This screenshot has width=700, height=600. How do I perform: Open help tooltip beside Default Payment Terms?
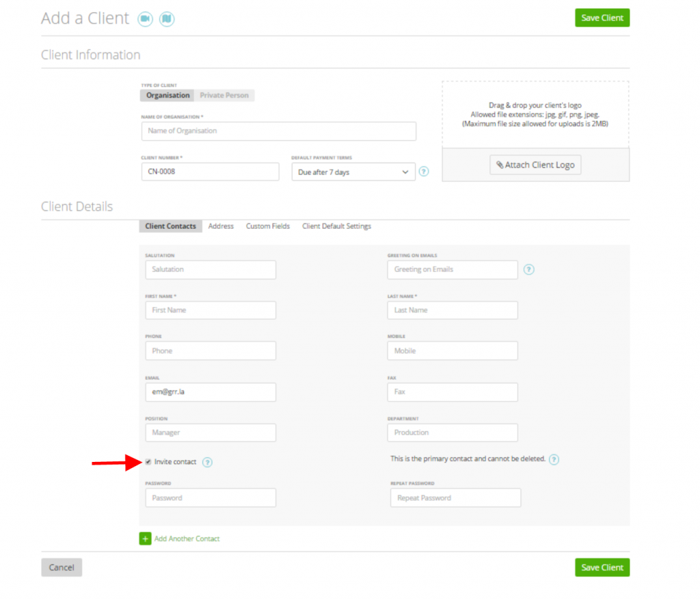[423, 172]
